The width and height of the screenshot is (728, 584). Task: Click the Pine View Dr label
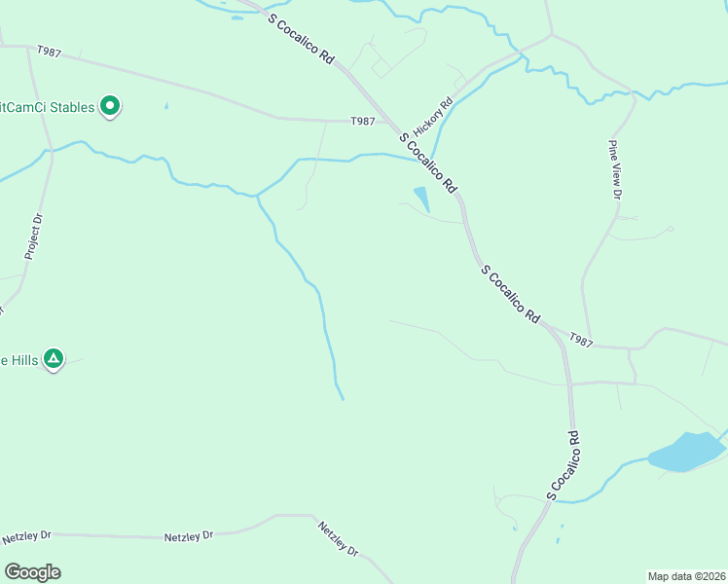point(615,170)
